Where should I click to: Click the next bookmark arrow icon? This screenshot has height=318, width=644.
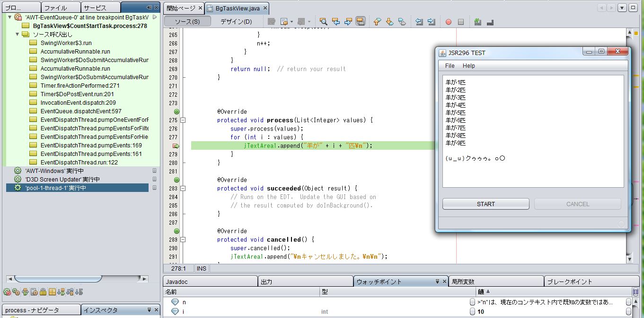pyautogui.click(x=389, y=22)
